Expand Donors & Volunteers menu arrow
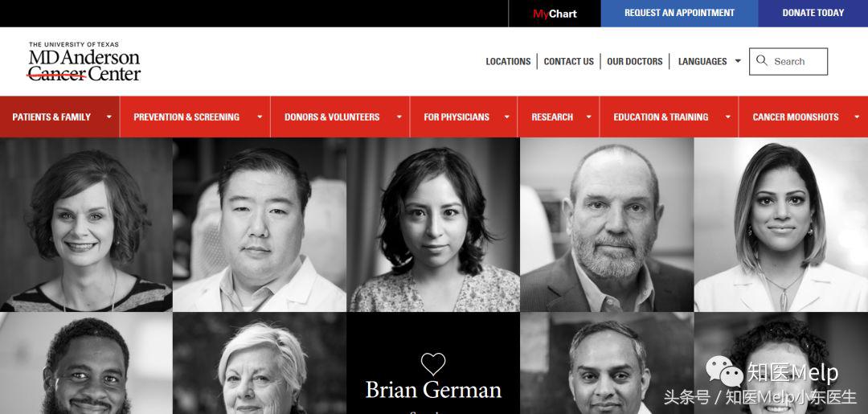 click(x=399, y=117)
